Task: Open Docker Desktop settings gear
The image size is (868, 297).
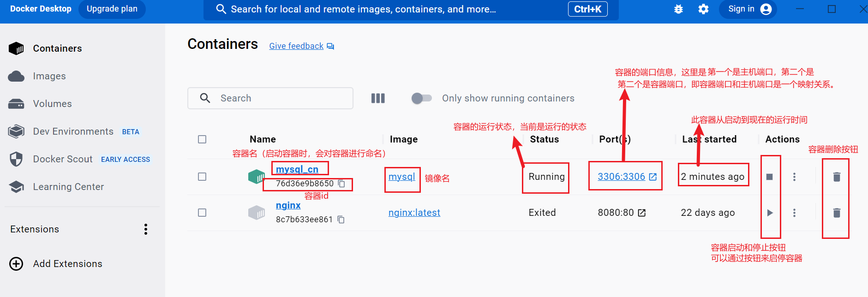Action: pos(703,9)
